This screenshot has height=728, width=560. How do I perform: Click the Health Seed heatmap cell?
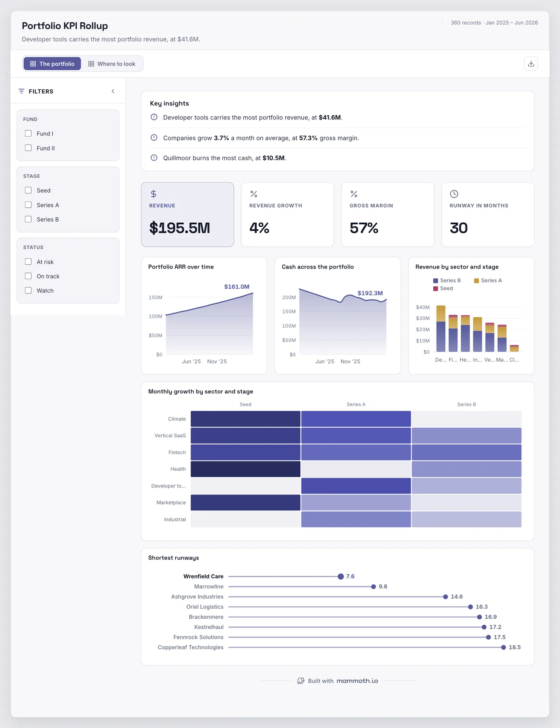pyautogui.click(x=245, y=469)
